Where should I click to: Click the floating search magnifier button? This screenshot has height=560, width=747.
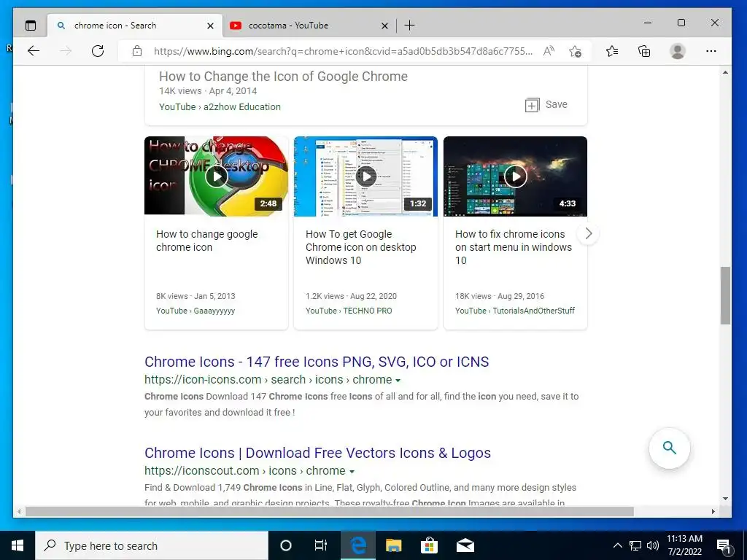[x=670, y=448]
